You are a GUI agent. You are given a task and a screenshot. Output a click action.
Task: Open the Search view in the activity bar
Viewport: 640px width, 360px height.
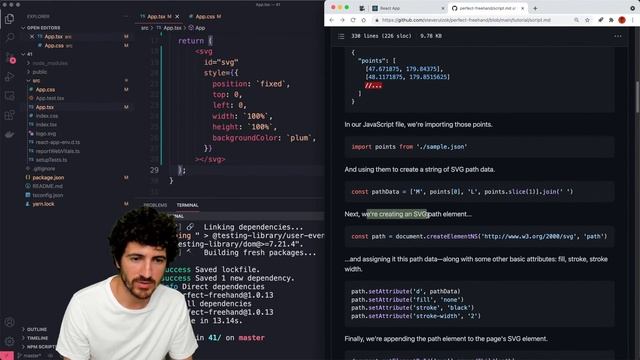point(9,38)
